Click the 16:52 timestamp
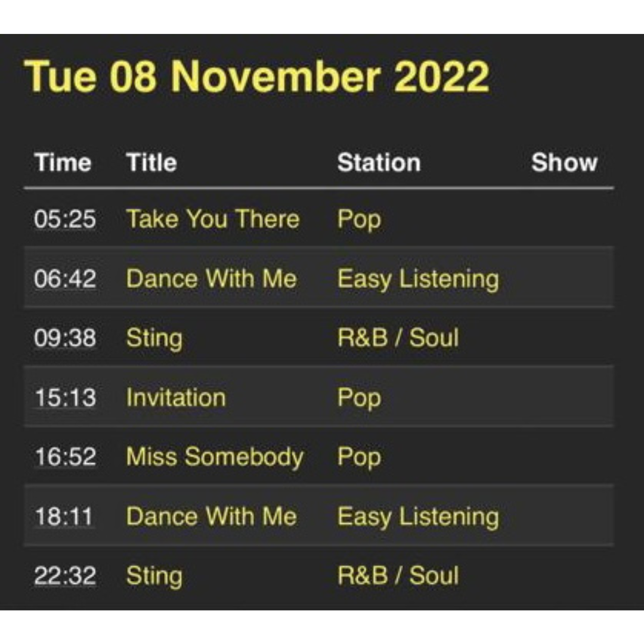The width and height of the screenshot is (644, 644). [65, 457]
